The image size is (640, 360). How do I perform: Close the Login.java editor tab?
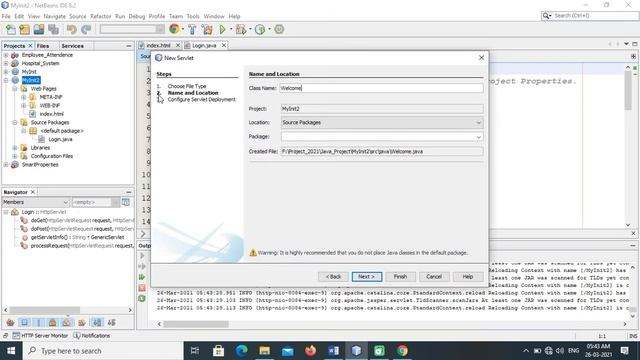(224, 45)
